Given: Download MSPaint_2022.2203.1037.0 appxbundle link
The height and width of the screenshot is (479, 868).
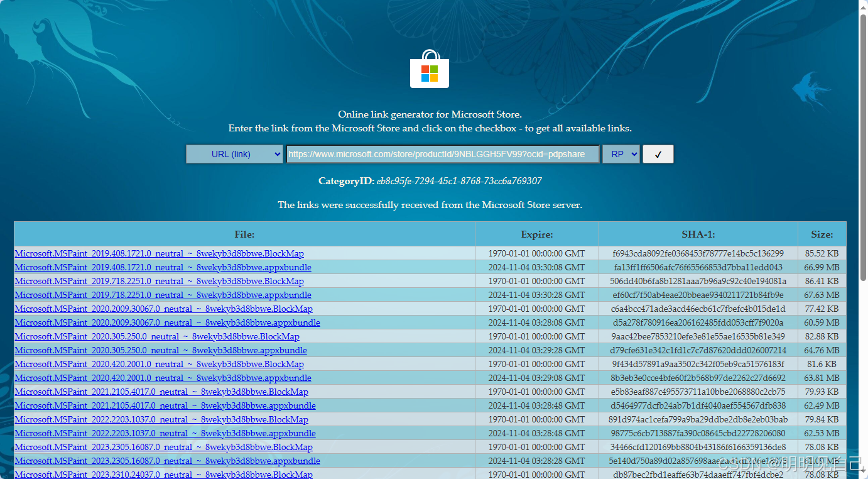Looking at the screenshot, I should coord(165,433).
